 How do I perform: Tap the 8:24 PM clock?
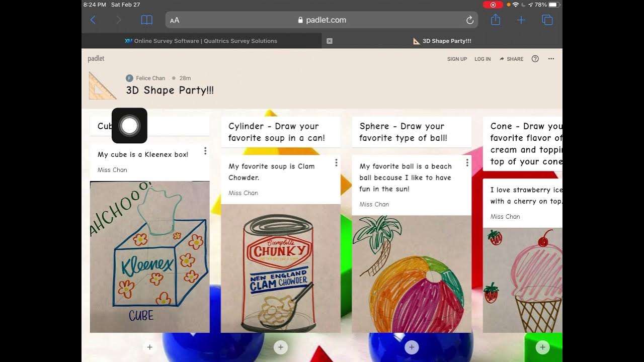[95, 5]
